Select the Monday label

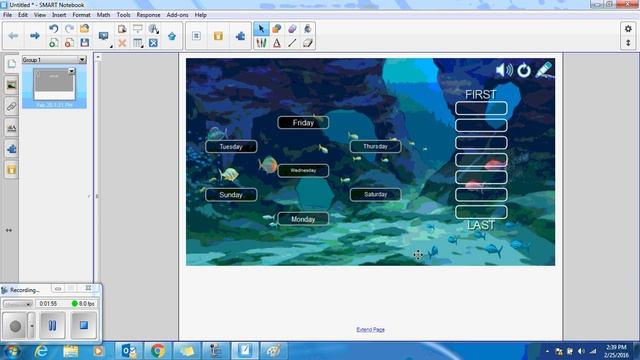coord(303,219)
